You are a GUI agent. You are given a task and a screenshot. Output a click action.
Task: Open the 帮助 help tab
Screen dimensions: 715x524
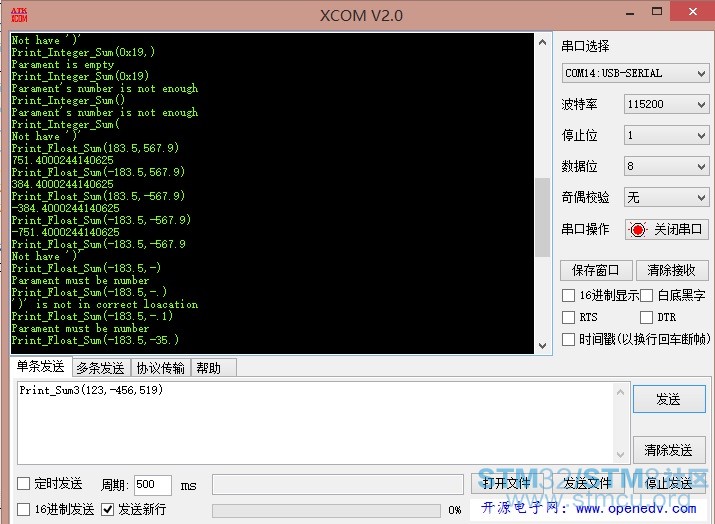click(214, 368)
